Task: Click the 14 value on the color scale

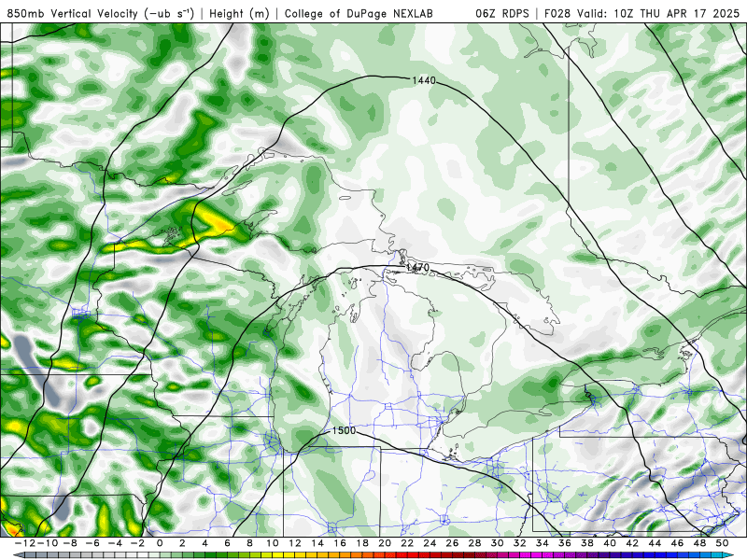Action: point(317,543)
